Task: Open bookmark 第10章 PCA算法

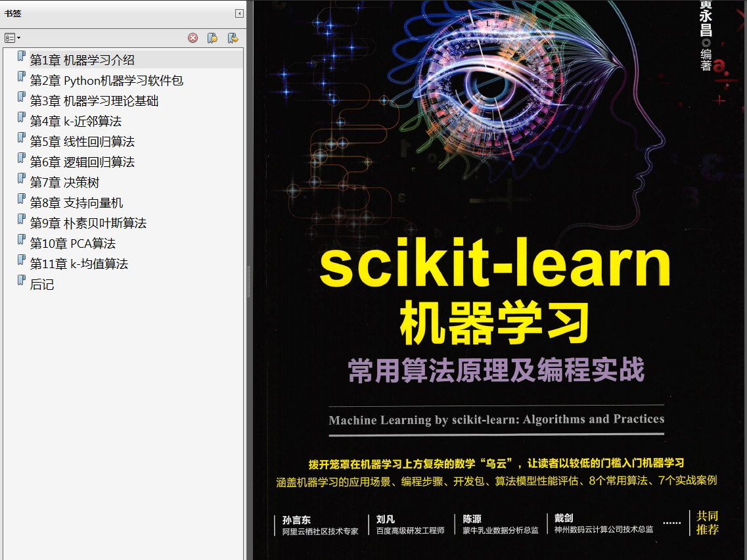Action: point(73,244)
